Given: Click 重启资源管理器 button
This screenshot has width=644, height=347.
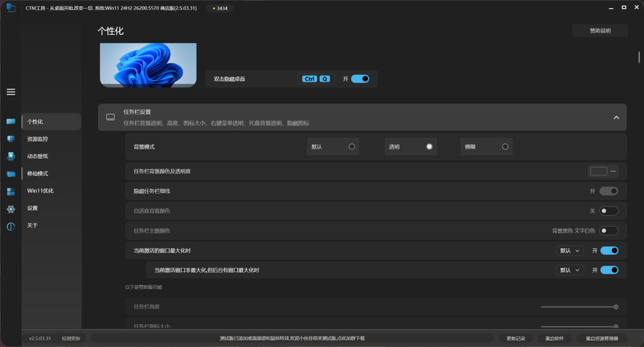Looking at the screenshot, I should coord(602,338).
